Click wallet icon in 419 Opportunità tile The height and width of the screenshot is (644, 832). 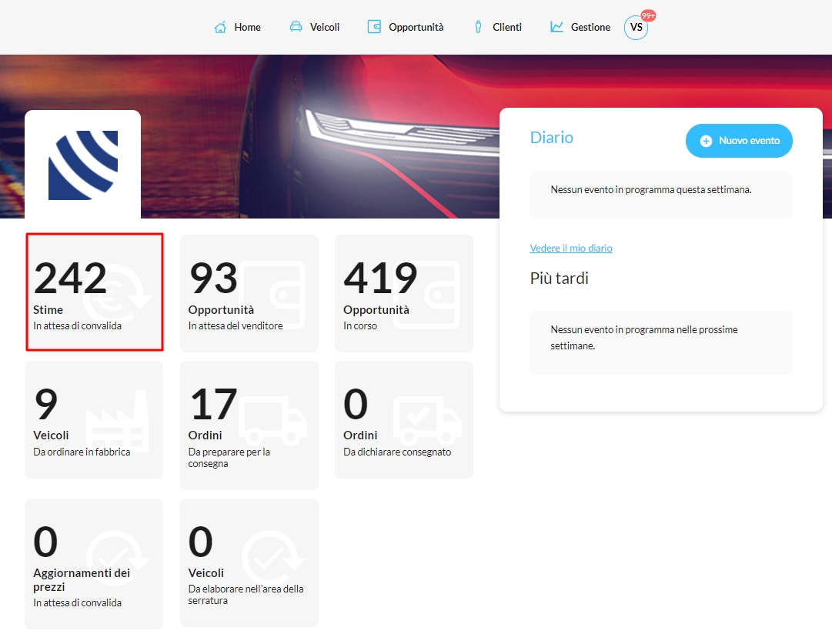(426, 295)
